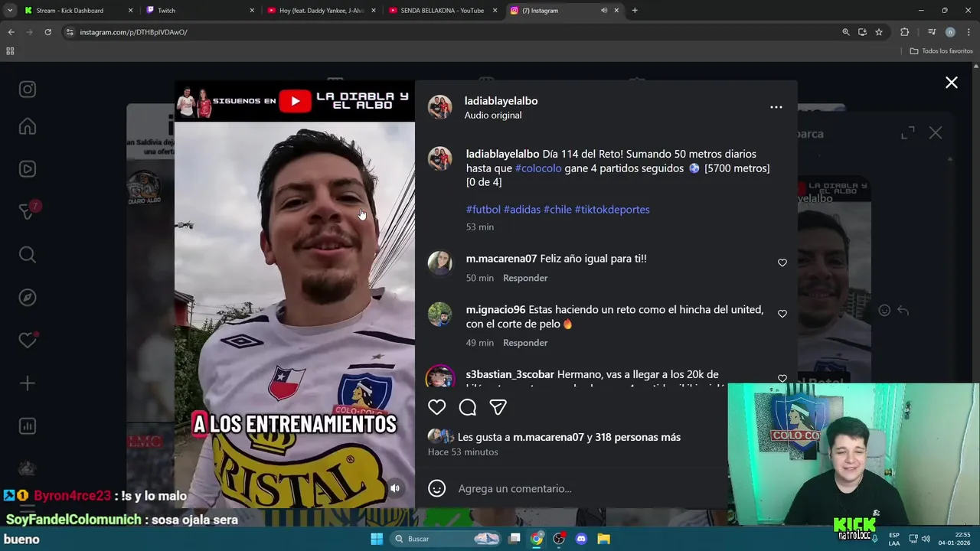Open the ESP LAA language selector in the tray
Image resolution: width=980 pixels, height=551 pixels.
(x=894, y=539)
